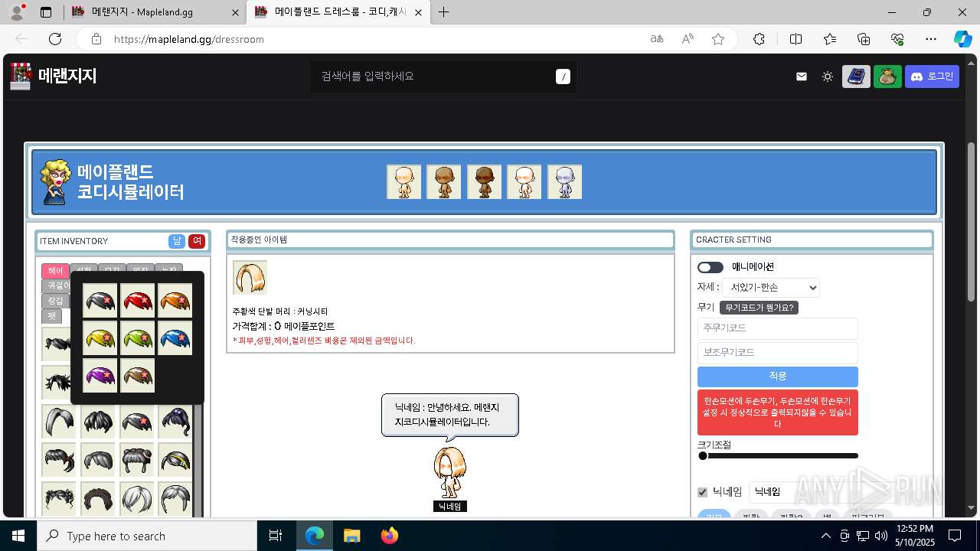Select the light skin tone character icon
Screen dimensions: 980x551
403,182
